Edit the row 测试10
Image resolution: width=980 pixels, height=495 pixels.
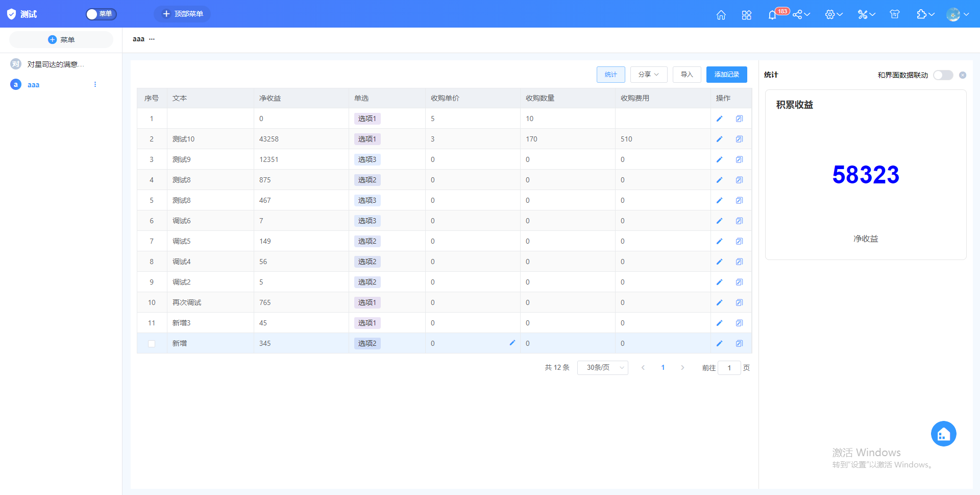pyautogui.click(x=719, y=139)
